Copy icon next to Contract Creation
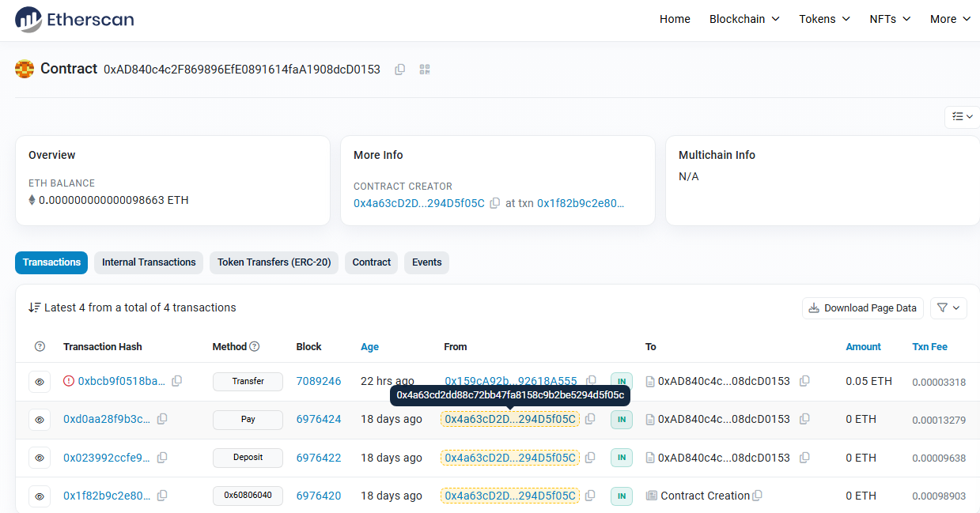980x513 pixels. 757,496
